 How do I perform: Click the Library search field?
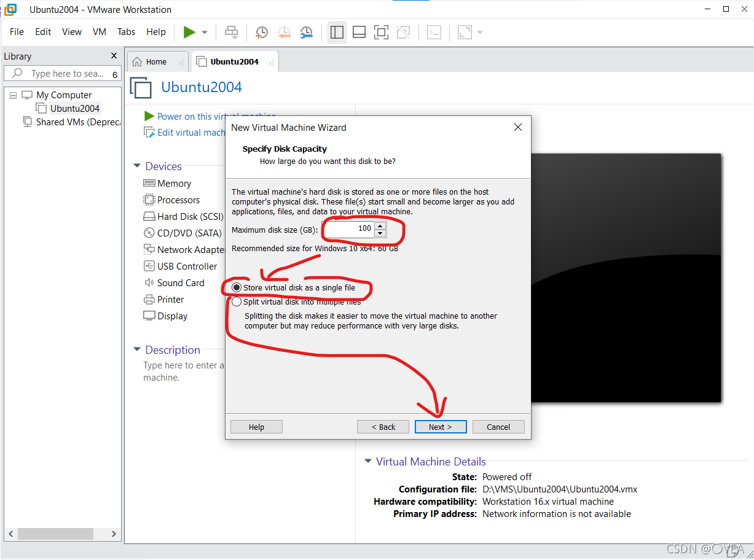click(x=63, y=74)
